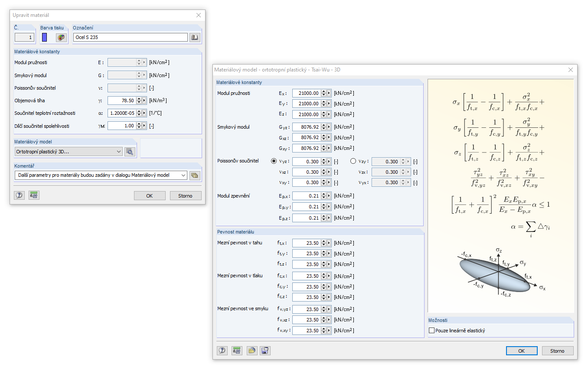Screen dimensions: 588x370
Task: Click the fc,y compressive strength field
Action: coord(307,287)
